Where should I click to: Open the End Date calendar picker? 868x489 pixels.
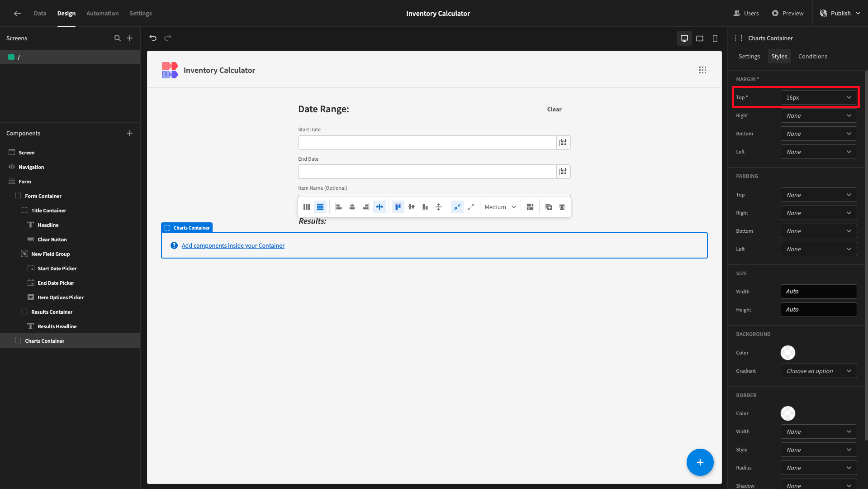[563, 172]
